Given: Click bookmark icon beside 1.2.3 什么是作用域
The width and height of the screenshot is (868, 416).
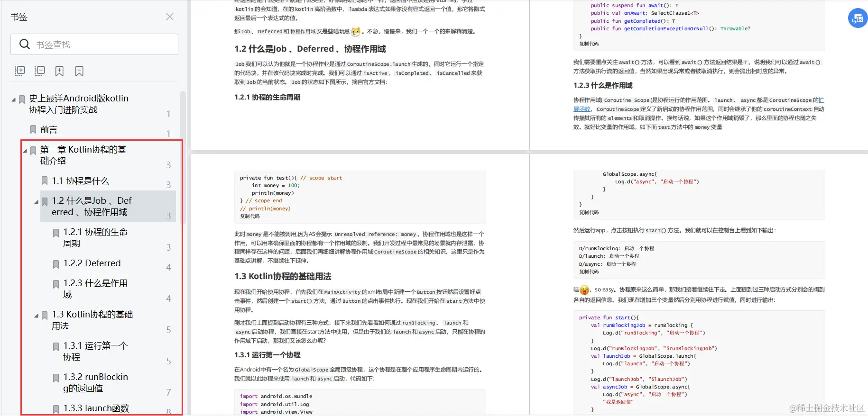Looking at the screenshot, I should tap(56, 284).
